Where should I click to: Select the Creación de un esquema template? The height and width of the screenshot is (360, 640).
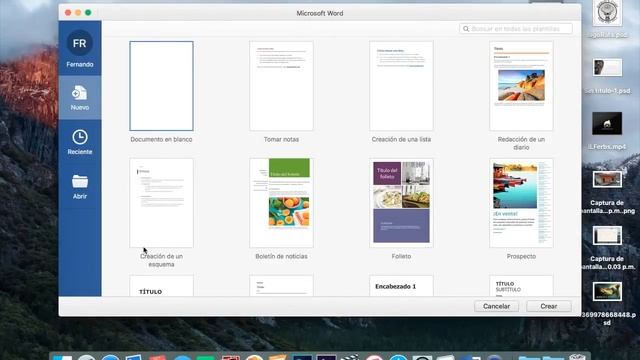click(161, 203)
